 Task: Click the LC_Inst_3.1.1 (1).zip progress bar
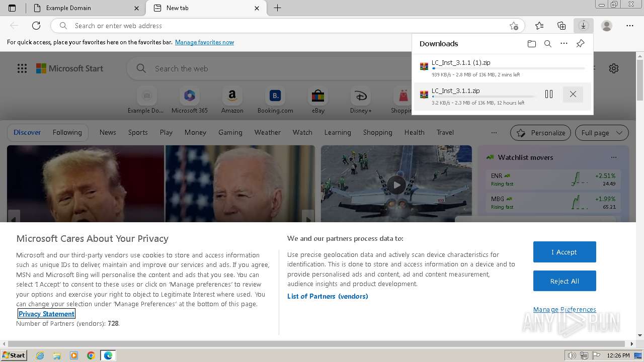coord(508,68)
